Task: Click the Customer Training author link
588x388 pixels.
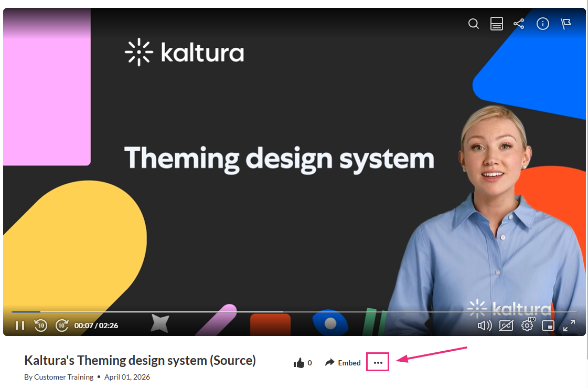Action: point(64,377)
